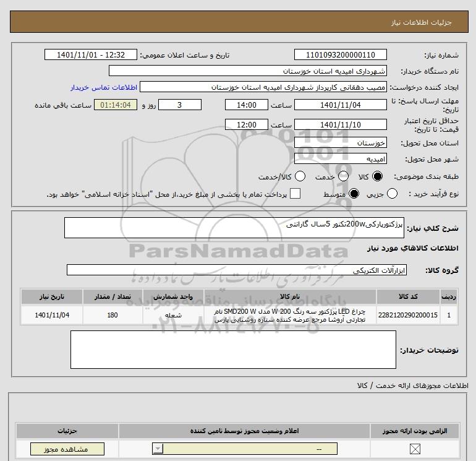
Task: Click the remaining days field showing 3
Action: [180, 105]
